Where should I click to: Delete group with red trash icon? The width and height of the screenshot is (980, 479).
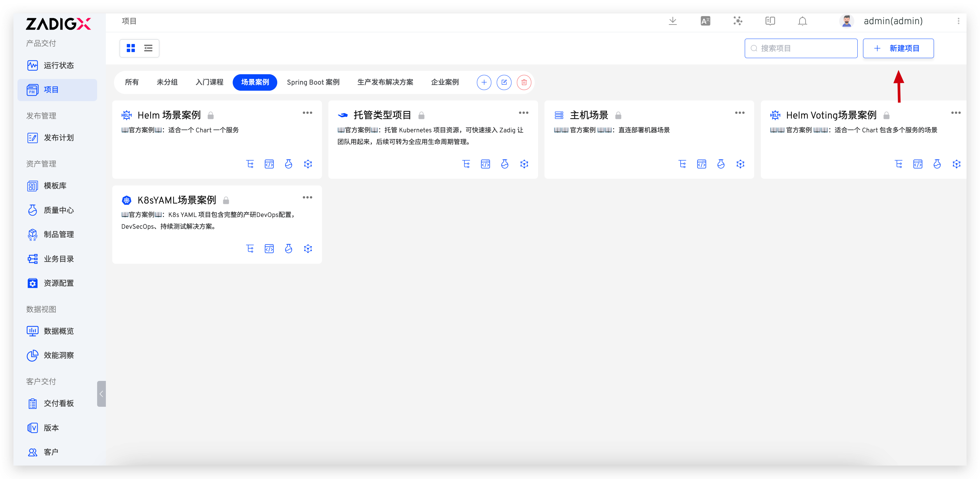(524, 82)
